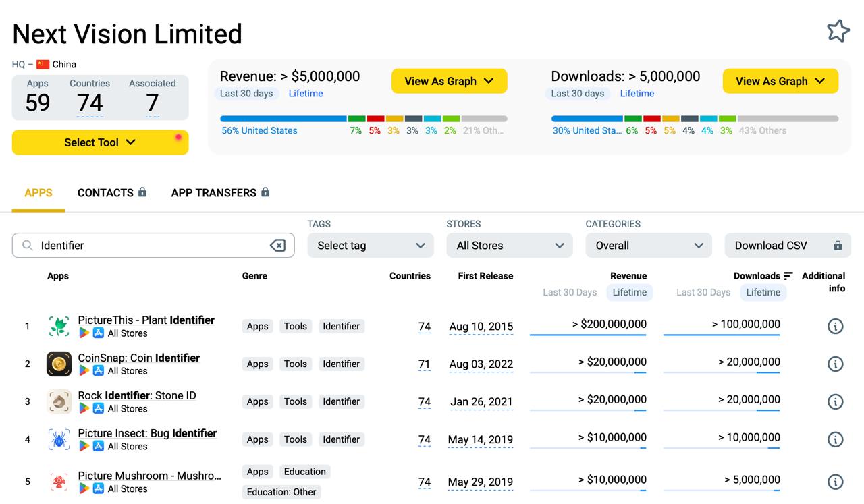Switch to the Contacts tab
Viewport: 864px width, 504px height.
click(111, 193)
